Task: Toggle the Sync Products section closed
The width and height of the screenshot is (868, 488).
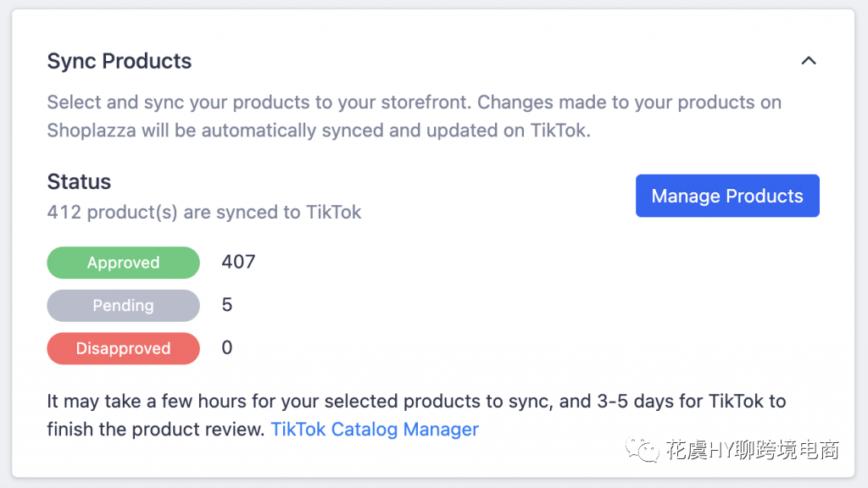Action: pos(809,60)
